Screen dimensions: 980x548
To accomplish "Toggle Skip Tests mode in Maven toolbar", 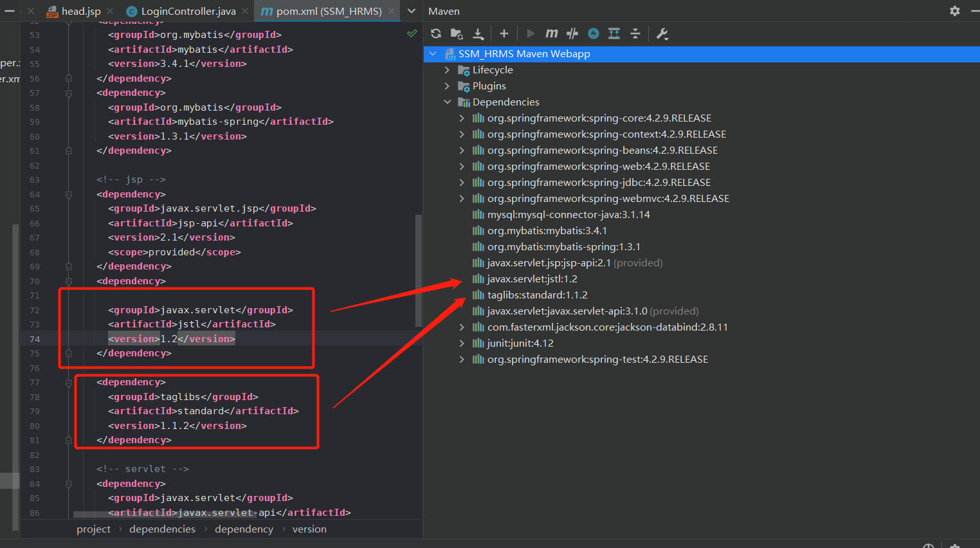I will point(572,33).
